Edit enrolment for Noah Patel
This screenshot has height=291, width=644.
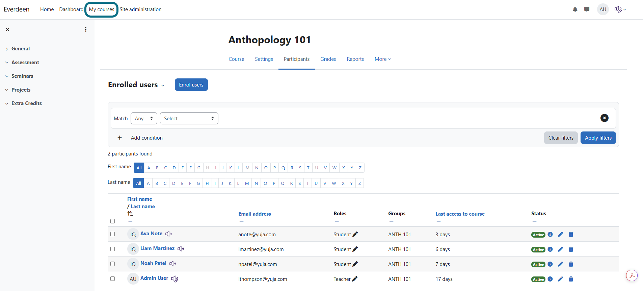[x=561, y=264]
